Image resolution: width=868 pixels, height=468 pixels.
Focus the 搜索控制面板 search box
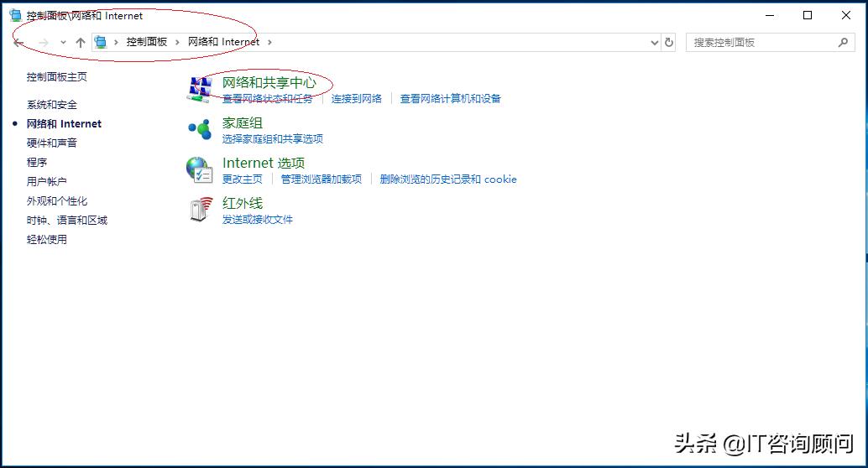770,42
